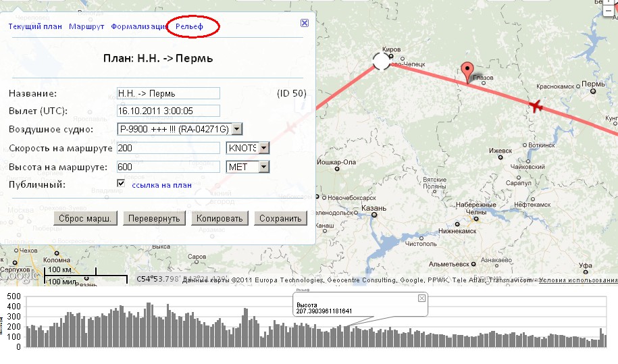Open the Маршрут tab
Viewport: 618px width, 364px height.
[86, 26]
